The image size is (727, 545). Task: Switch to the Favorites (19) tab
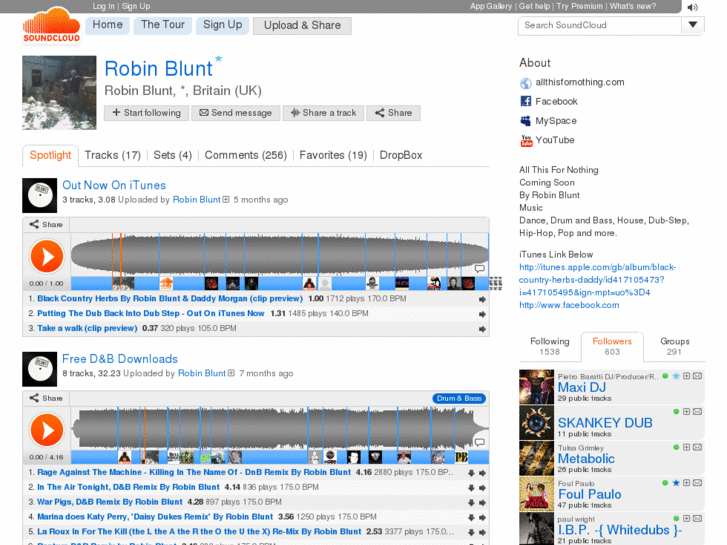coord(333,155)
